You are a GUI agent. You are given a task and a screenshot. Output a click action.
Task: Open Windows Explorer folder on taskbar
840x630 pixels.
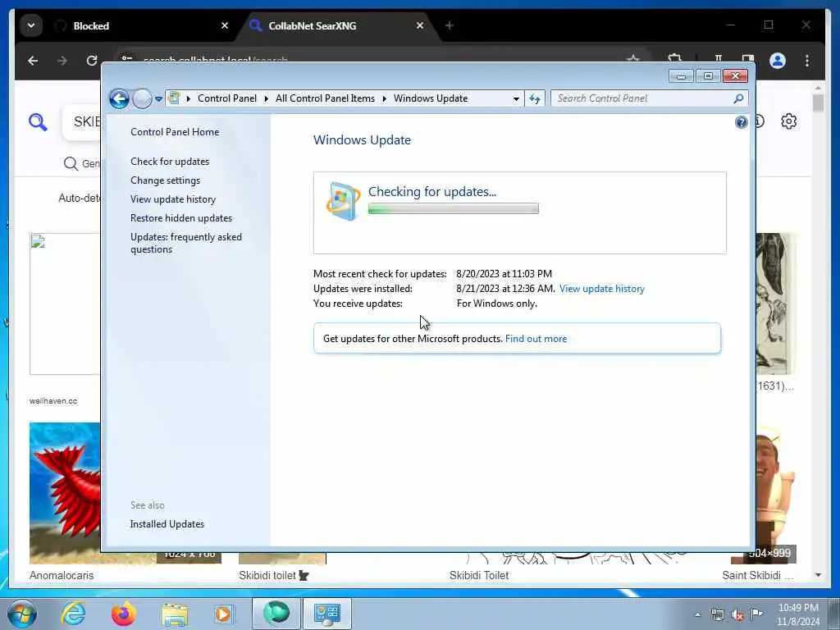[x=175, y=614]
